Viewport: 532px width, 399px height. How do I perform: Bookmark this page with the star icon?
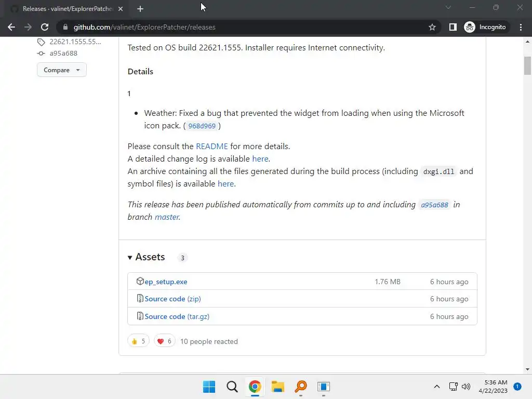click(432, 27)
